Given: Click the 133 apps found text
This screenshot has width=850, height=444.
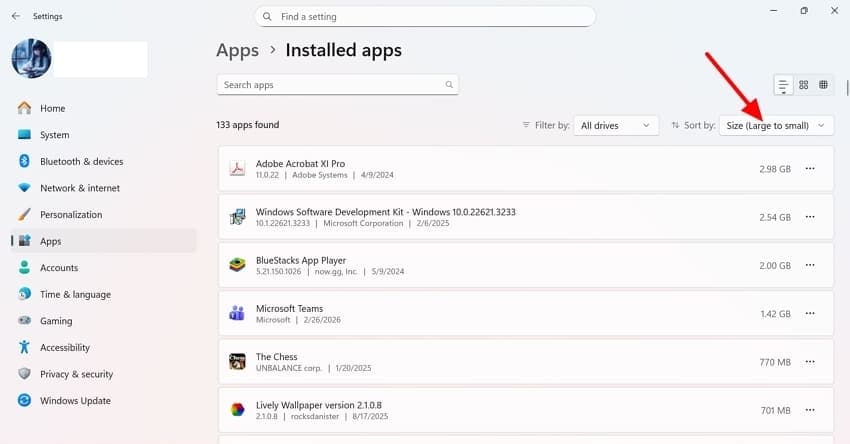Looking at the screenshot, I should (248, 125).
